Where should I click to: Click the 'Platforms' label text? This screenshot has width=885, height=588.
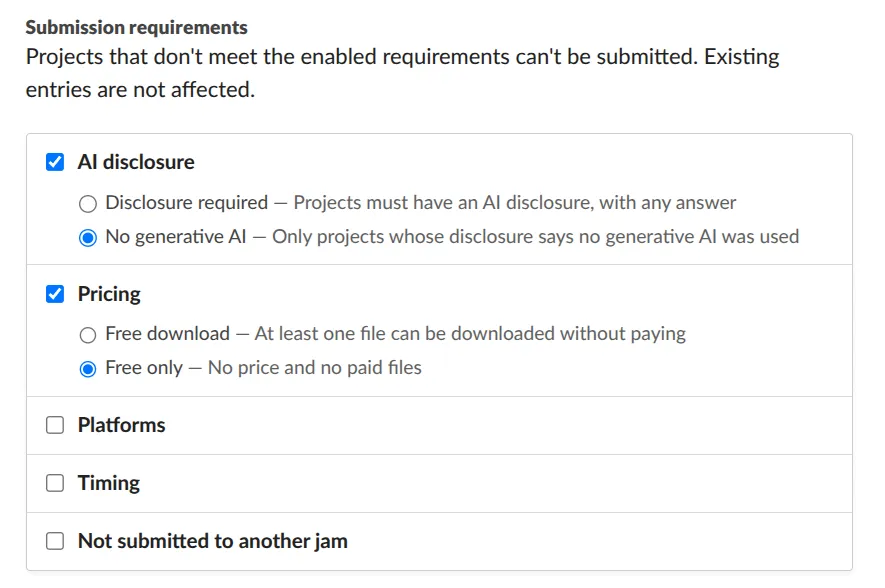[121, 425]
